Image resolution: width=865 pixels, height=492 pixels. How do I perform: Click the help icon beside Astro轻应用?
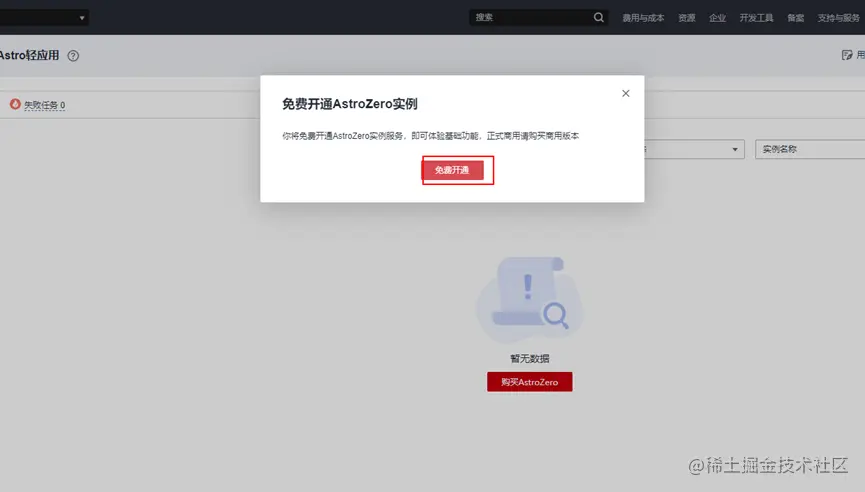coord(73,56)
